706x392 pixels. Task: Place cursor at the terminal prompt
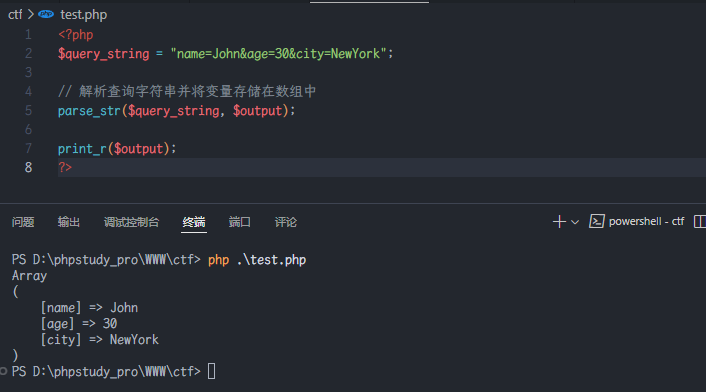[x=211, y=371]
